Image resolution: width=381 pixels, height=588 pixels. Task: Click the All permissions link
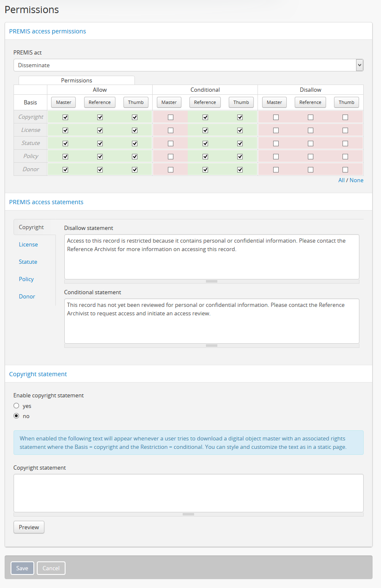pos(341,180)
